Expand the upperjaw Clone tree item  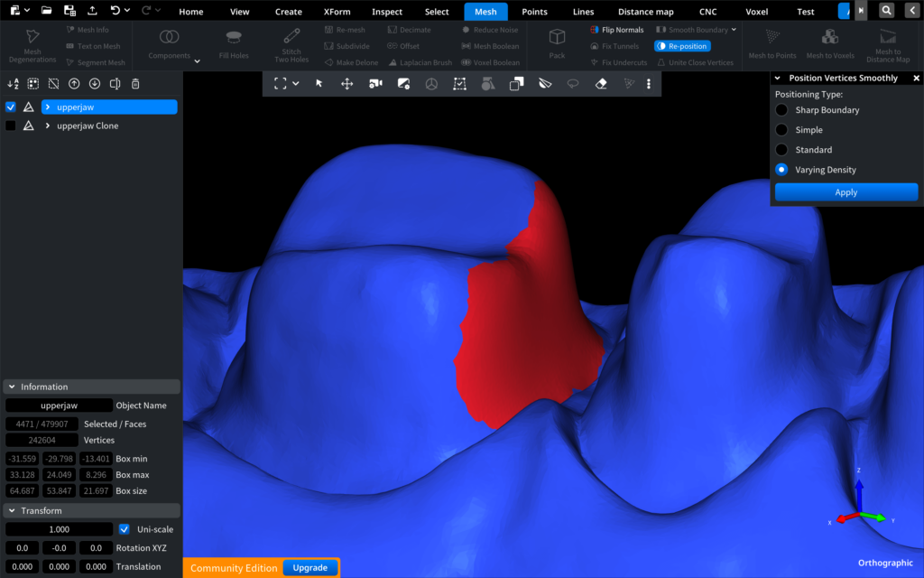(47, 126)
